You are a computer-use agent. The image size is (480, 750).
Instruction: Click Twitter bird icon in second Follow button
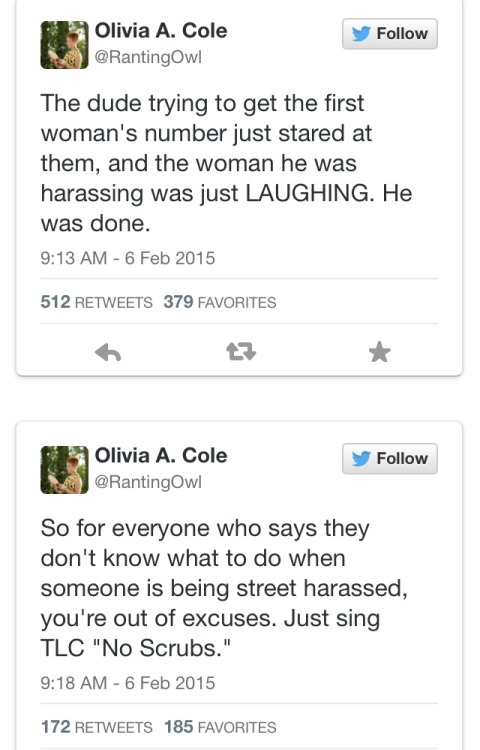tap(361, 459)
